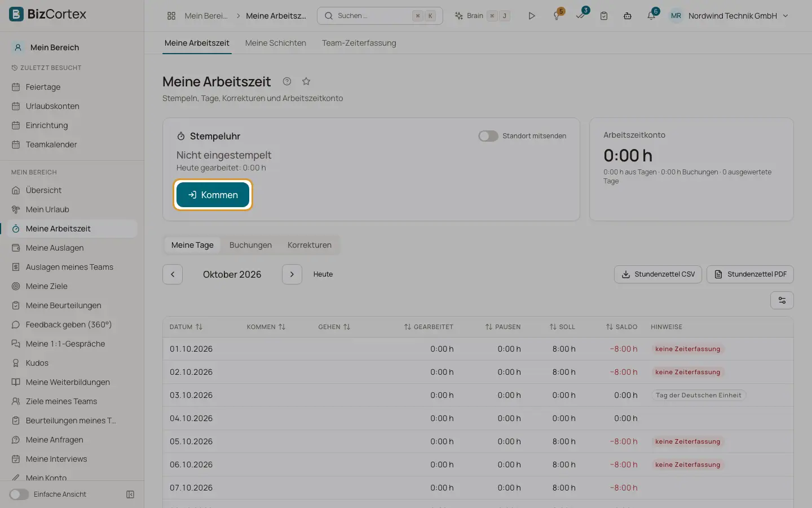
Task: Open the table column settings filter icon
Action: click(782, 300)
